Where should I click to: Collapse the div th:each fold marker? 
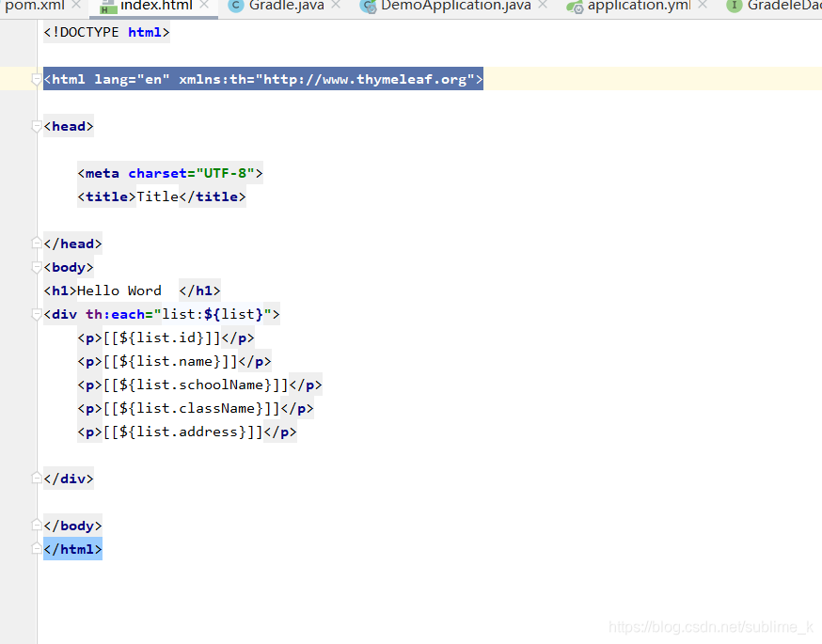(x=37, y=315)
